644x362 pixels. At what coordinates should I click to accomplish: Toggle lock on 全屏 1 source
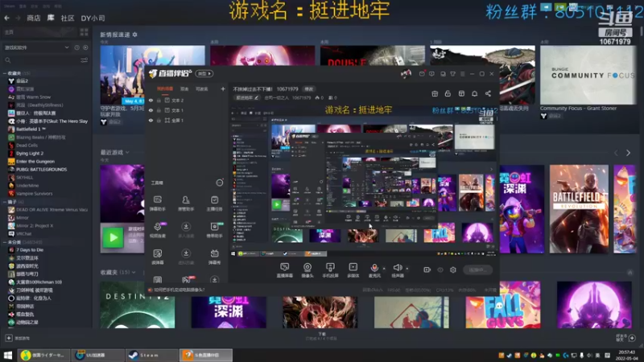click(159, 120)
